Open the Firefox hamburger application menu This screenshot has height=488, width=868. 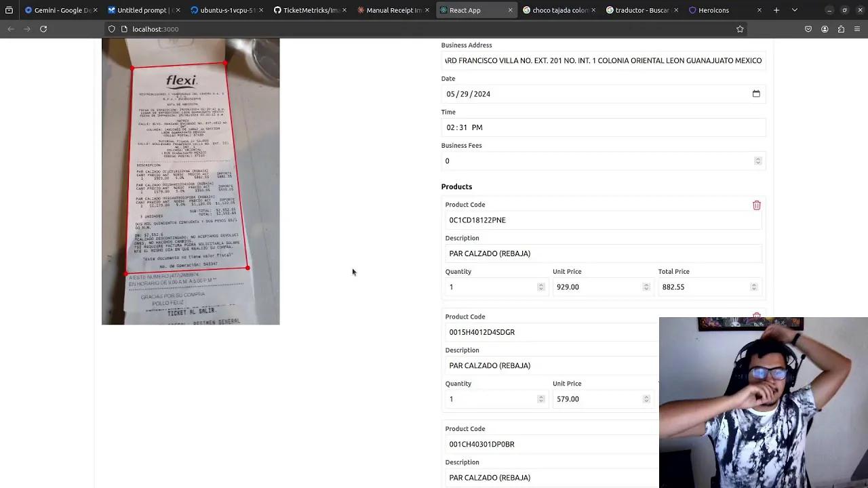857,29
